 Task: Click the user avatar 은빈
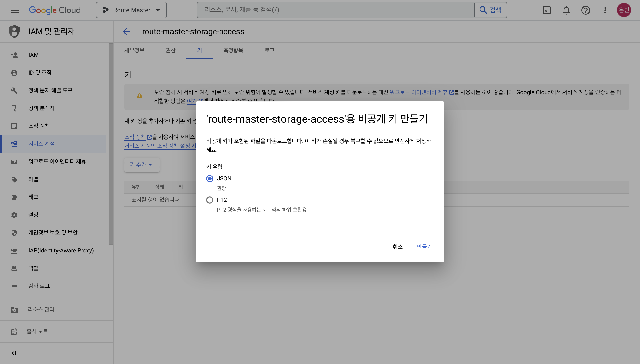[624, 10]
